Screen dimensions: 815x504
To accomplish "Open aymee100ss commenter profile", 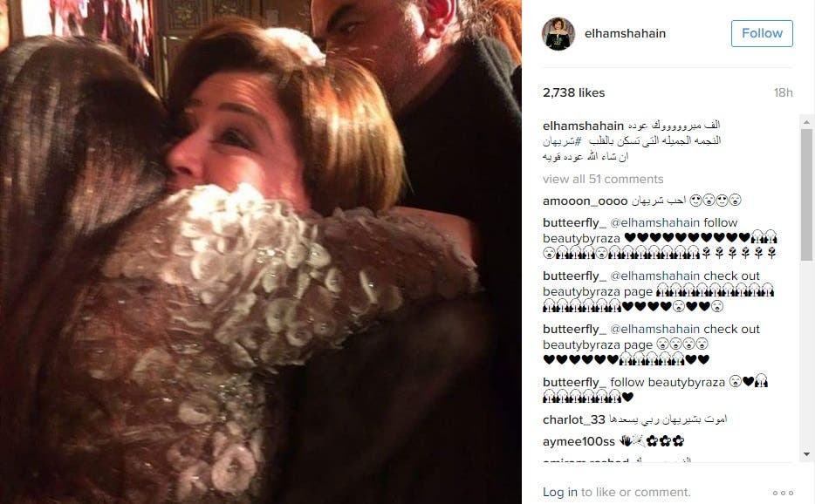I will tap(579, 441).
